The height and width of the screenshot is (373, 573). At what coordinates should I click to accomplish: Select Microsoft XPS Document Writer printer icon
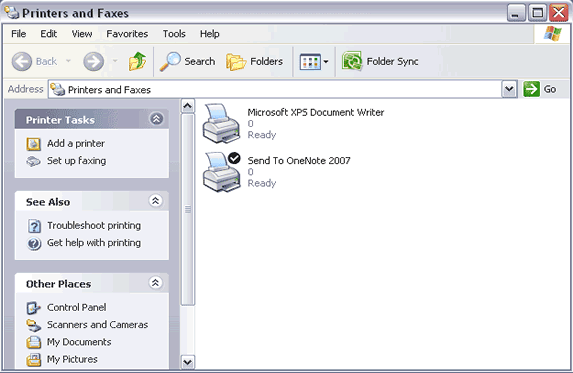pos(221,123)
